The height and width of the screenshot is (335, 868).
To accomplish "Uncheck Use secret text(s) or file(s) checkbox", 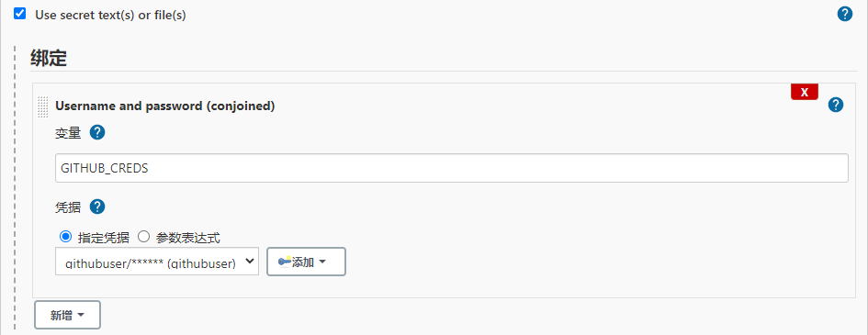I will tap(20, 14).
